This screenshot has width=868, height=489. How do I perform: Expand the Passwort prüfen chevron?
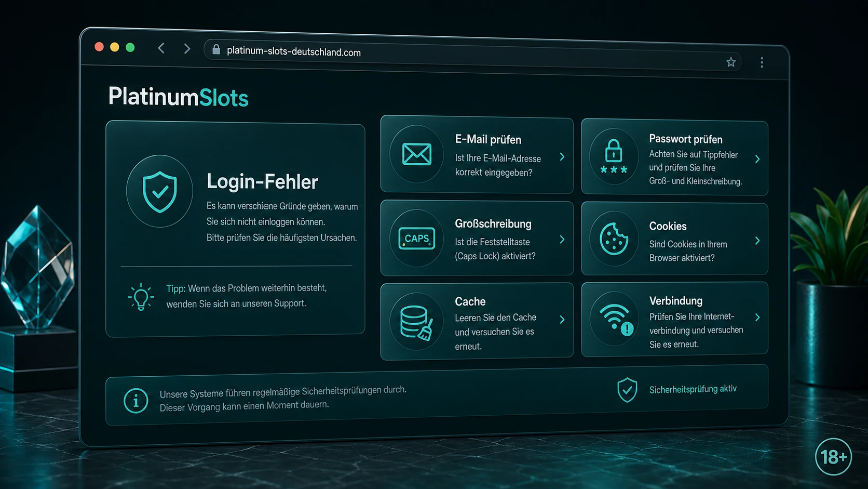[757, 159]
